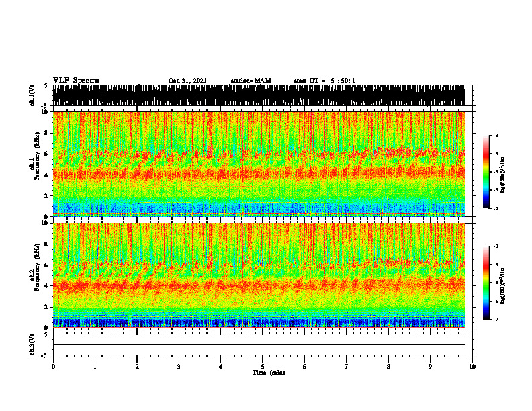Click time axis tick label "1"
Viewport: 532px width, 411px height.
click(95, 367)
